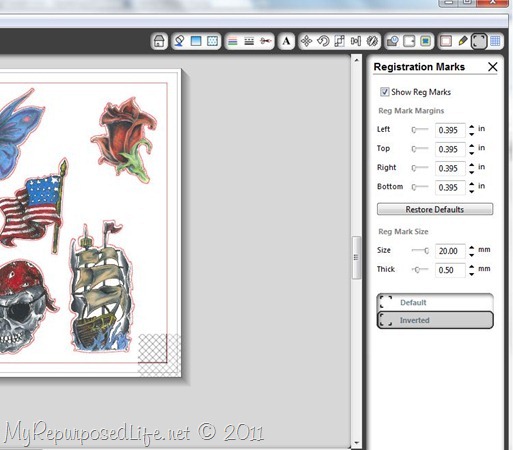Viewport: 513px width, 450px height.
Task: Click the vertical scrollbar thumb
Action: click(356, 257)
